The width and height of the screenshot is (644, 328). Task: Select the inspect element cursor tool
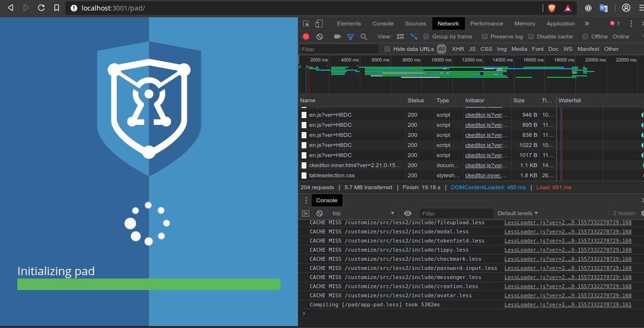click(305, 23)
